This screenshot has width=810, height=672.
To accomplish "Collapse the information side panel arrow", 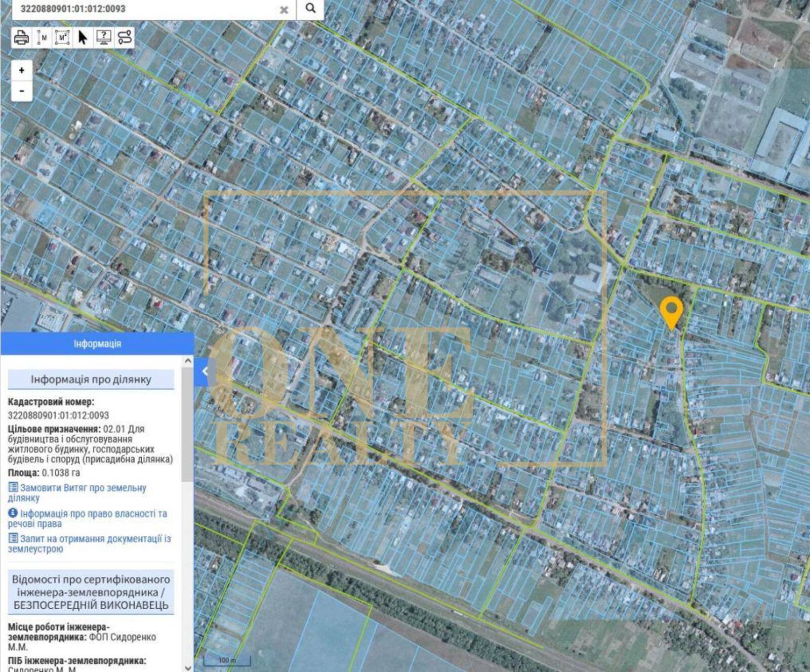I will coord(204,371).
